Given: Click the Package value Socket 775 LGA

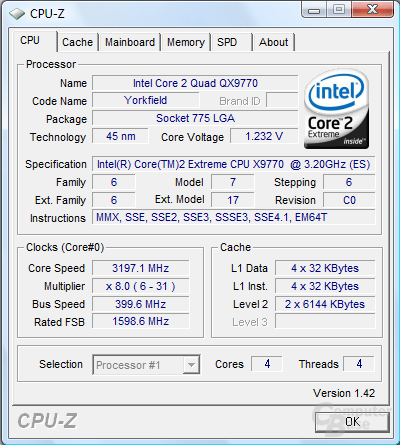Looking at the screenshot, I should pyautogui.click(x=195, y=118).
